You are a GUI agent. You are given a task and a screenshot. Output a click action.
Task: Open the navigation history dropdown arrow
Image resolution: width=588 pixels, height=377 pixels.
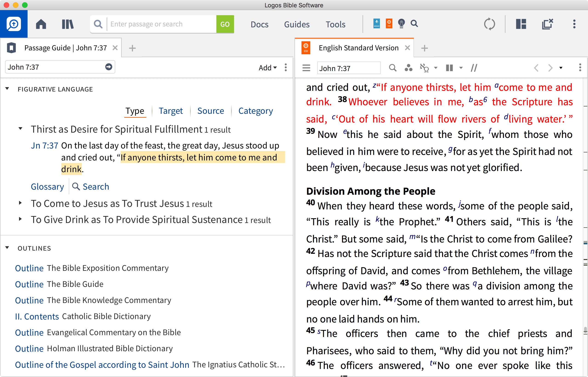coord(561,68)
